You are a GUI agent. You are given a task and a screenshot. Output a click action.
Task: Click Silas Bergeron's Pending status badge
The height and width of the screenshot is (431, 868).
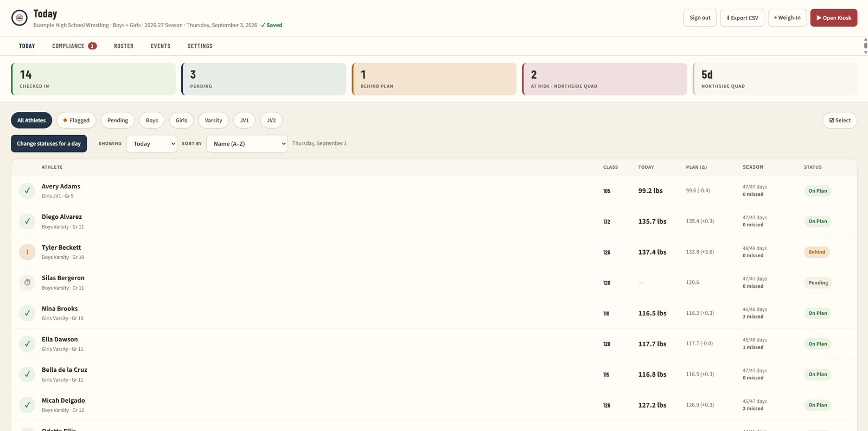(818, 283)
